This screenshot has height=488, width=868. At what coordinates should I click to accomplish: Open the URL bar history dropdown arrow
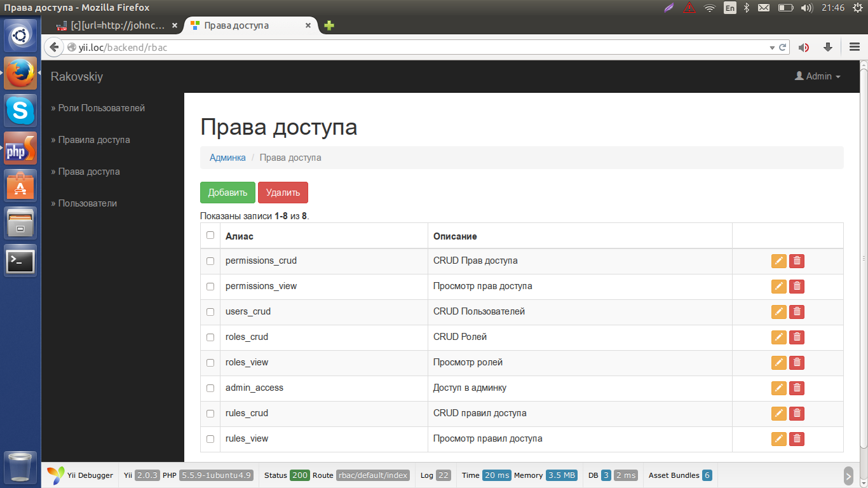pyautogui.click(x=772, y=48)
